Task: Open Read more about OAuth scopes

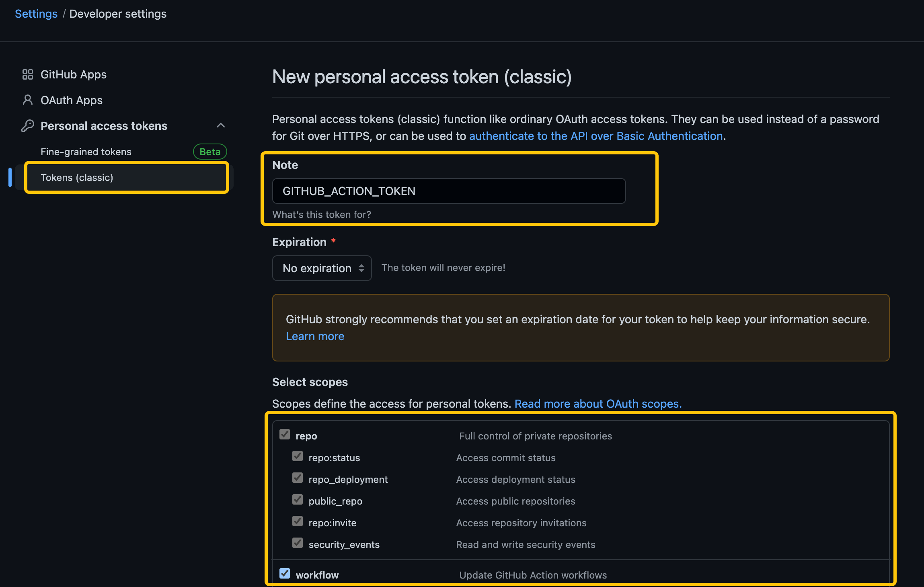Action: click(598, 404)
